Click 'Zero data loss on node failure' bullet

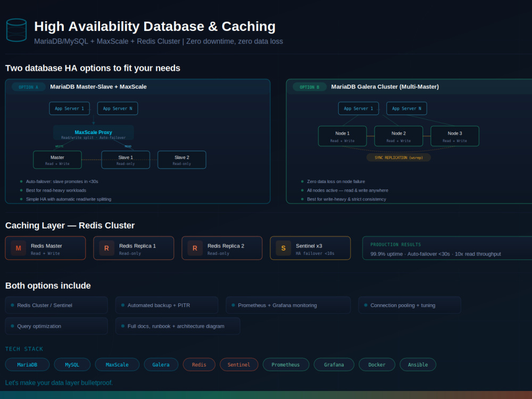336,181
